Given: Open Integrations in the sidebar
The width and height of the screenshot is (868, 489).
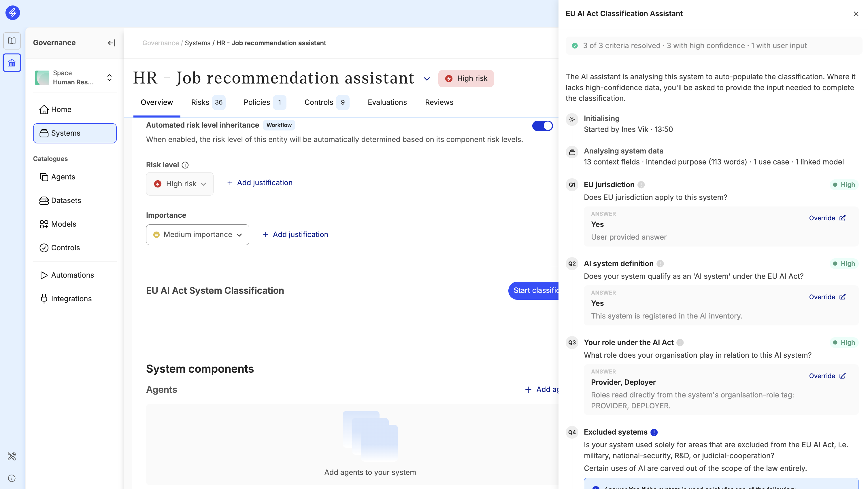Looking at the screenshot, I should pos(66,298).
